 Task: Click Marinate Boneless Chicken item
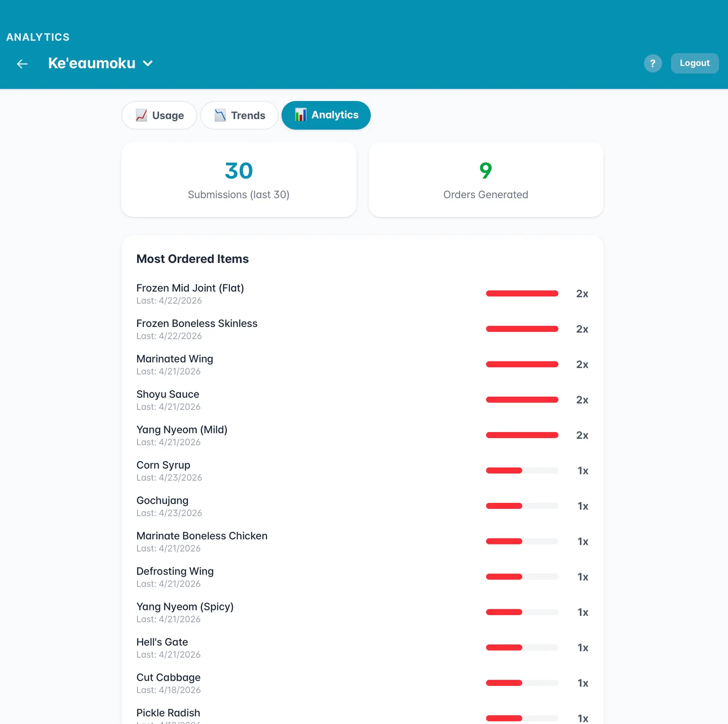[362, 542]
